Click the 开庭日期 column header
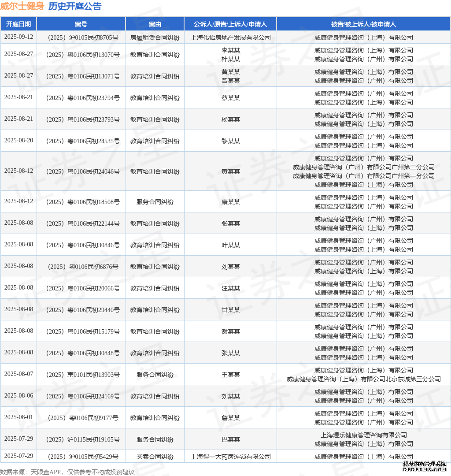The width and height of the screenshot is (451, 476). click(18, 24)
